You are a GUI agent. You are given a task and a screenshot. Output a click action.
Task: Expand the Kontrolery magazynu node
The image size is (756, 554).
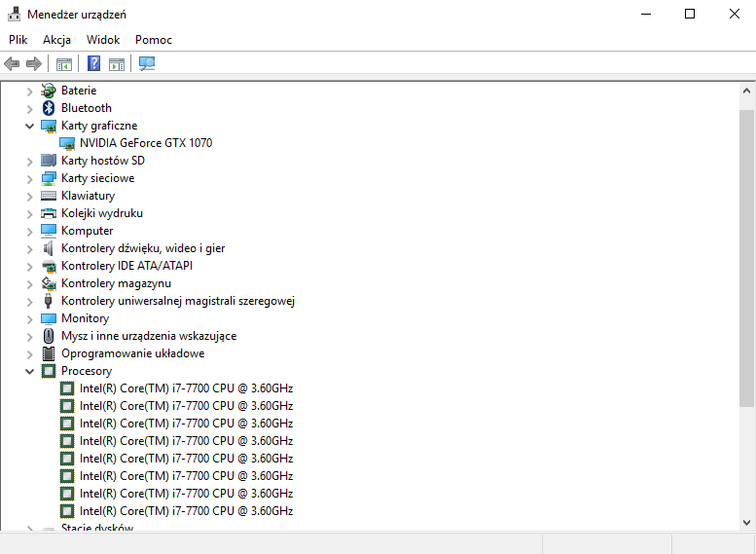click(x=29, y=283)
